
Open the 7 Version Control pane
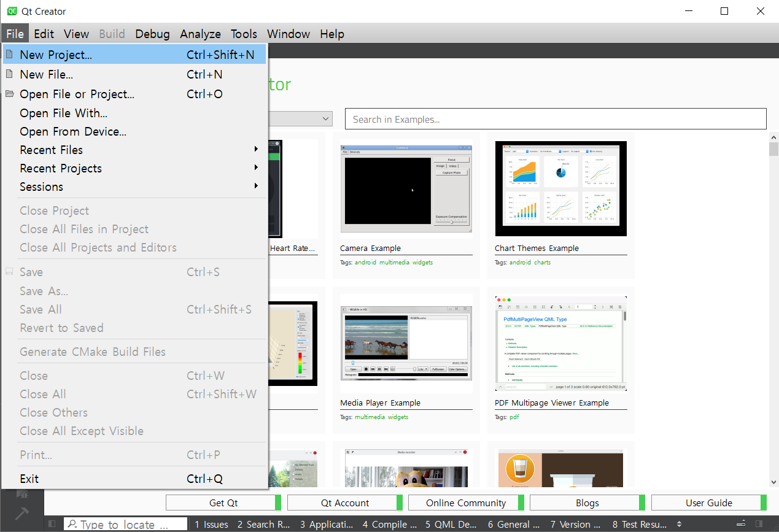point(576,524)
